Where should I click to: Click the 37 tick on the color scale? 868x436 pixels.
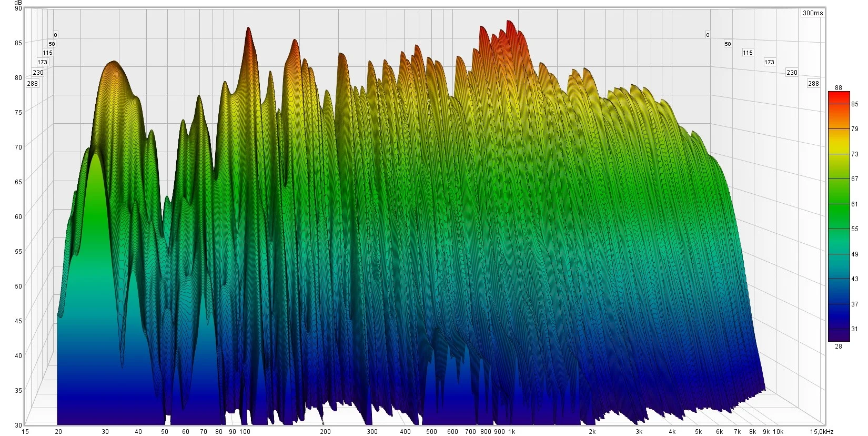pyautogui.click(x=855, y=304)
